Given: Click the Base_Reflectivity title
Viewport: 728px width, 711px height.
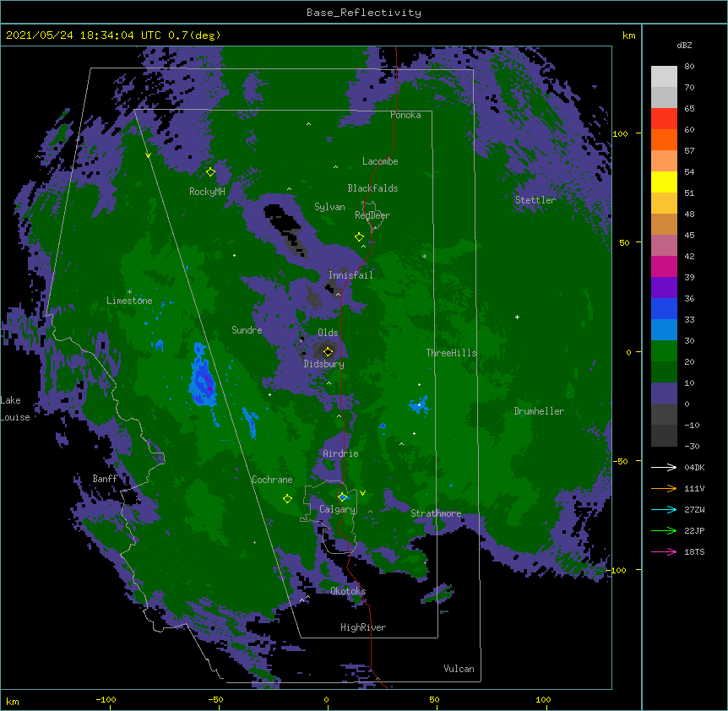Looking at the screenshot, I should coord(364,13).
